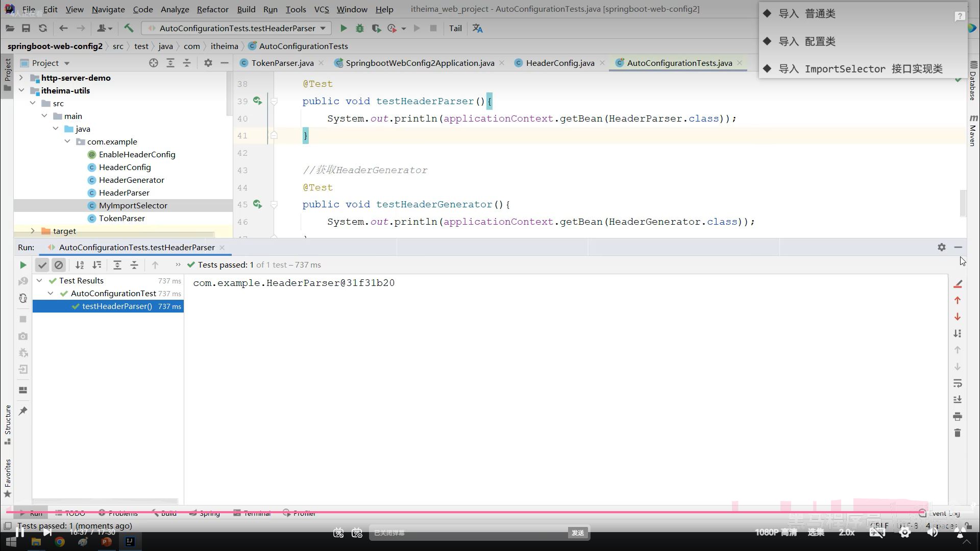Expand the target folder

pyautogui.click(x=33, y=231)
